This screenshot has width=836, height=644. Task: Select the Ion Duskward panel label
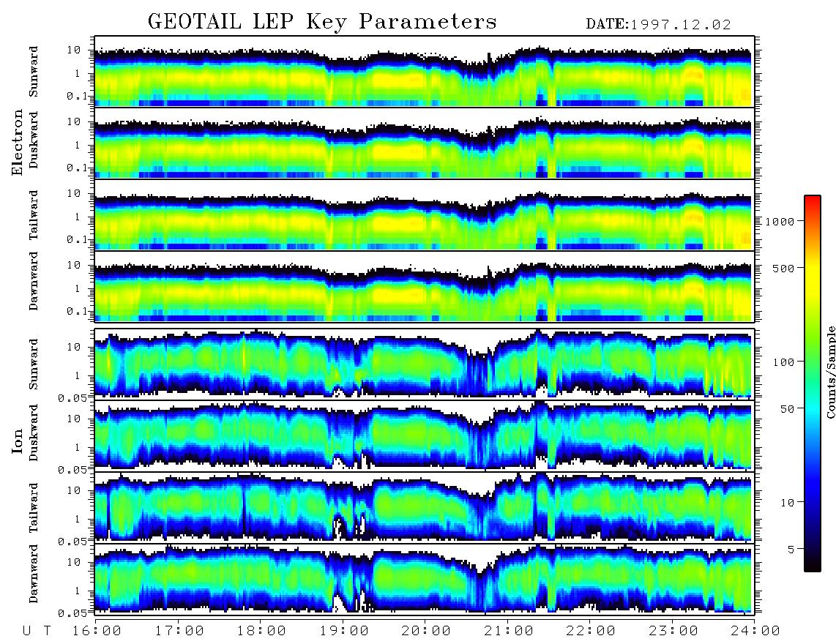(x=34, y=433)
